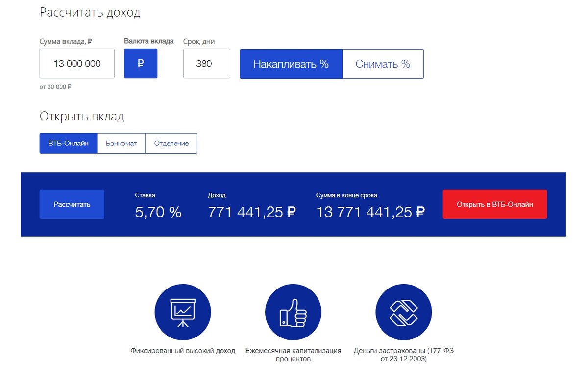This screenshot has width=588, height=385.
Task: Switch to the Банкомат tab
Action: [121, 144]
